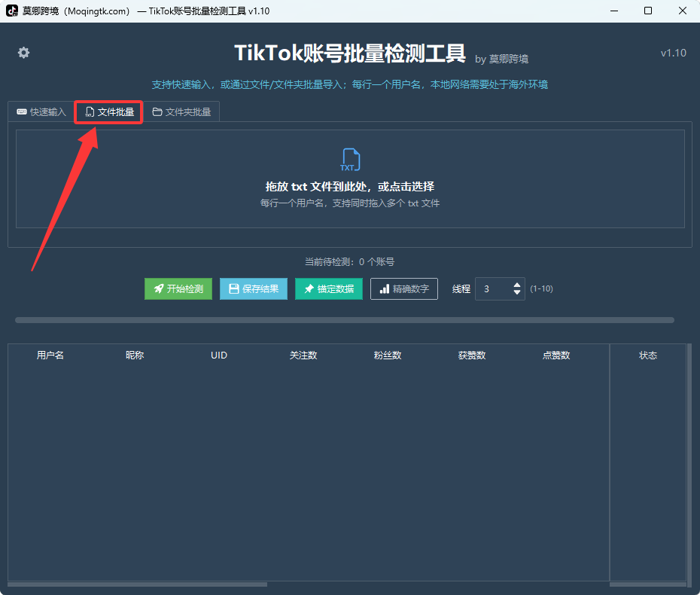
Task: Click the 昵称 column header
Action: tap(135, 355)
